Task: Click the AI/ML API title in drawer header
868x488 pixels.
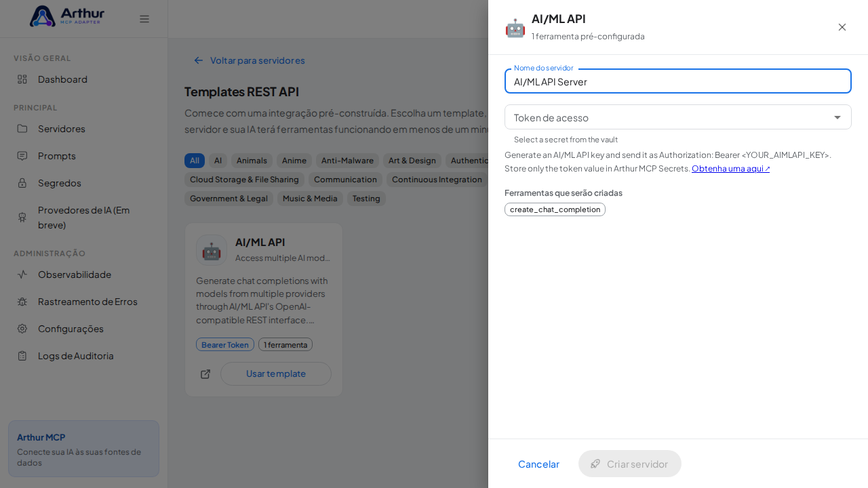Action: tap(559, 19)
